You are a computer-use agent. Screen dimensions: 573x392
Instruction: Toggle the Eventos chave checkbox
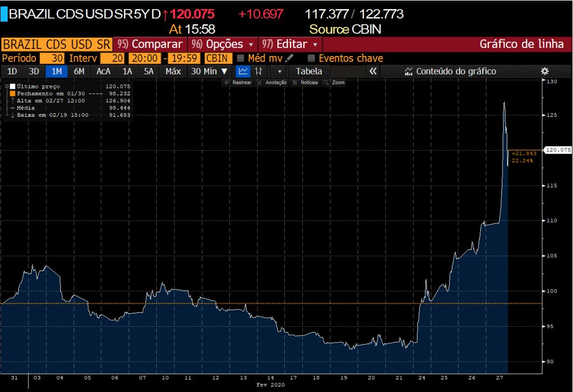click(x=311, y=58)
